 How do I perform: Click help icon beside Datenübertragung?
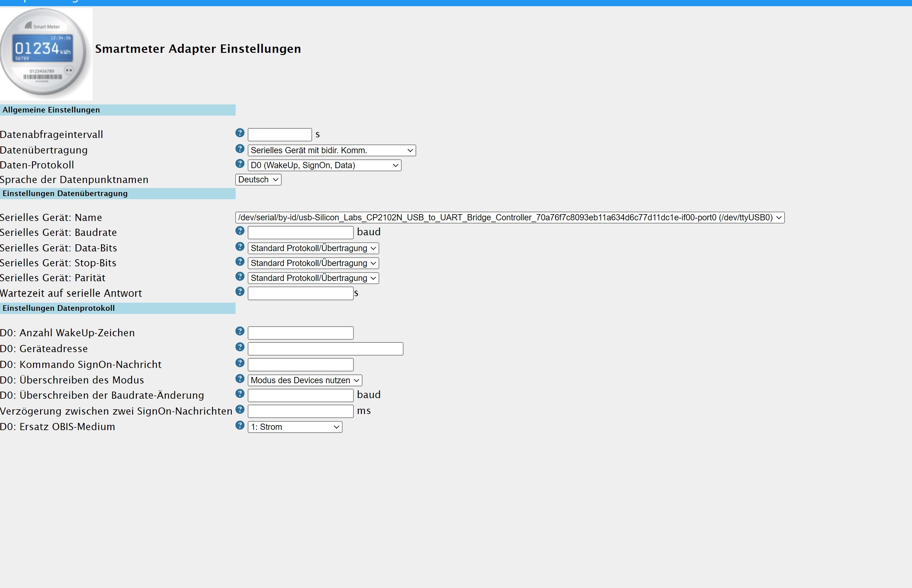(x=239, y=149)
